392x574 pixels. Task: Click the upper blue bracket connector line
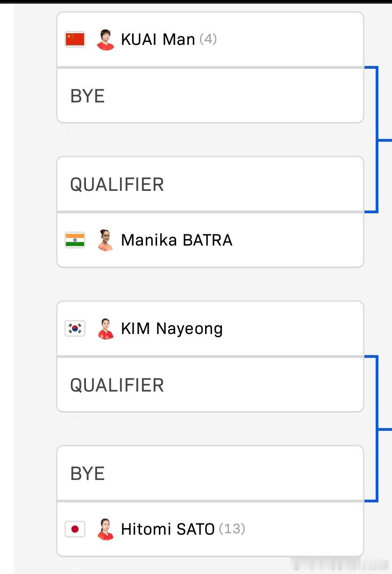click(377, 139)
